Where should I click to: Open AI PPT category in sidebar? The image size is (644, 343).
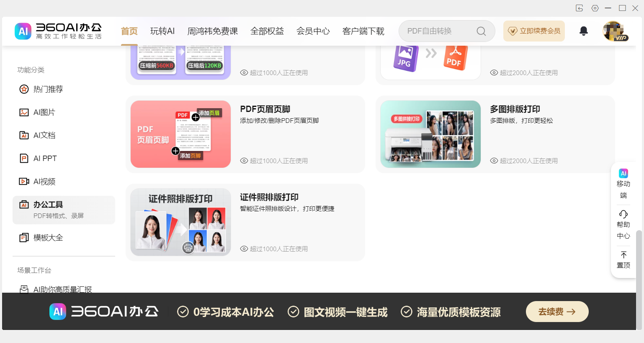(x=45, y=159)
